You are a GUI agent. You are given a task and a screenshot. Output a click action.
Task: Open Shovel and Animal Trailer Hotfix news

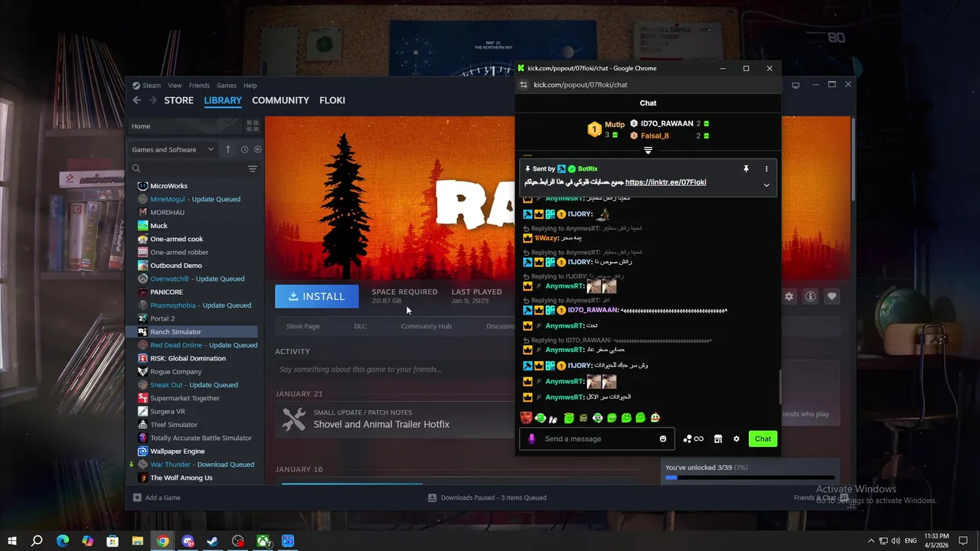click(x=381, y=424)
